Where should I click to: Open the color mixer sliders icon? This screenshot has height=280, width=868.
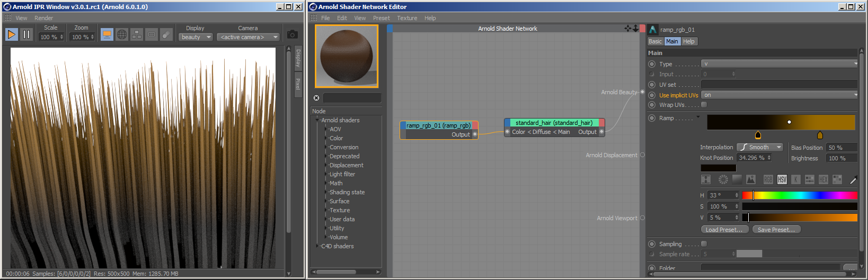(810, 179)
